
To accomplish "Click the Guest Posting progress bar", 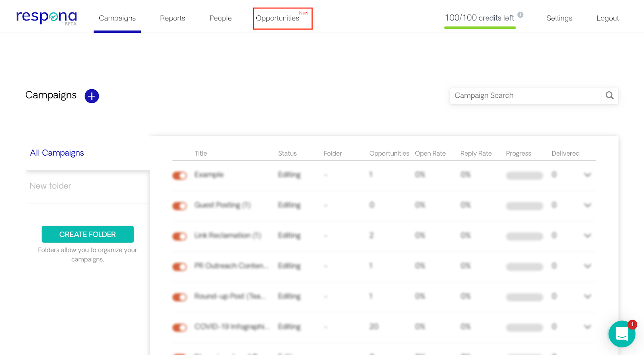I will 524,206.
